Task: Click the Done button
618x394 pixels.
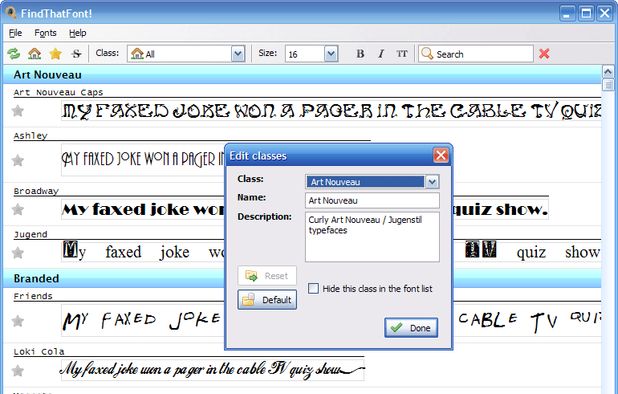Action: [411, 328]
